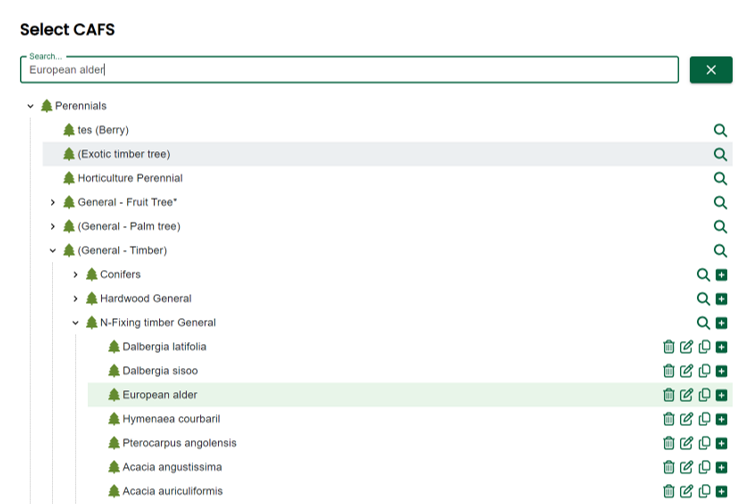
Task: Copy Acacia auriculiformis entry
Action: point(704,491)
